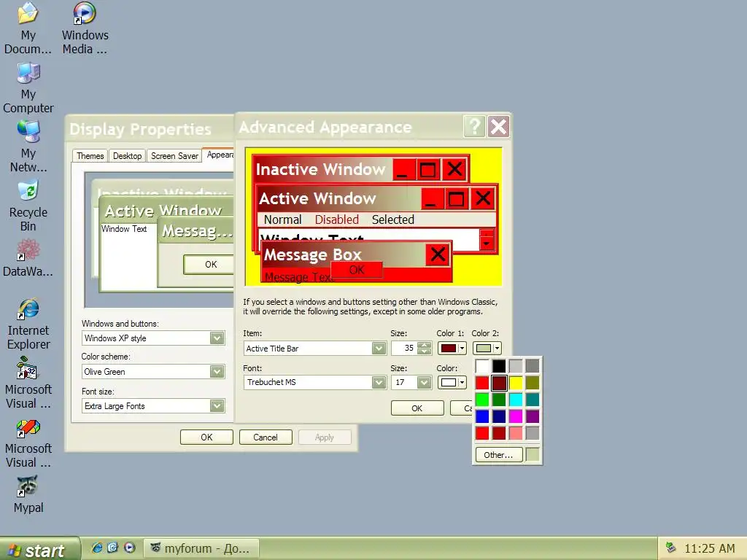This screenshot has width=747, height=560.
Task: Select the My Computer desktop icon
Action: coord(28,87)
